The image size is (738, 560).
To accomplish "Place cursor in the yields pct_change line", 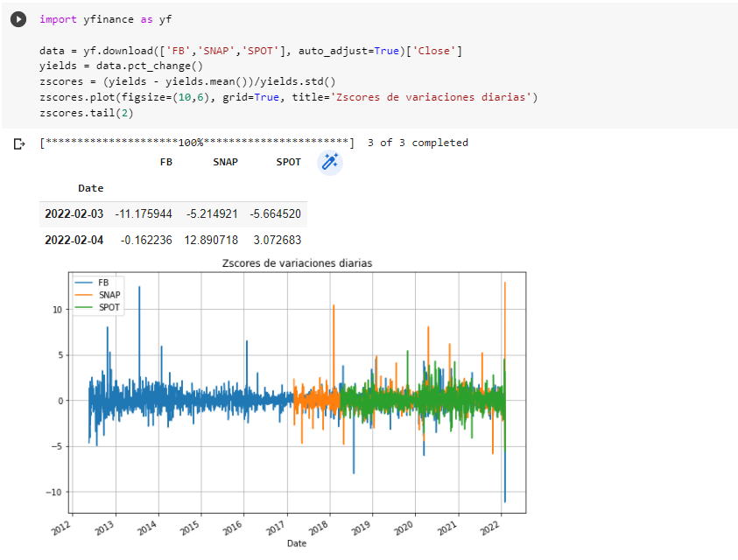I will point(121,66).
